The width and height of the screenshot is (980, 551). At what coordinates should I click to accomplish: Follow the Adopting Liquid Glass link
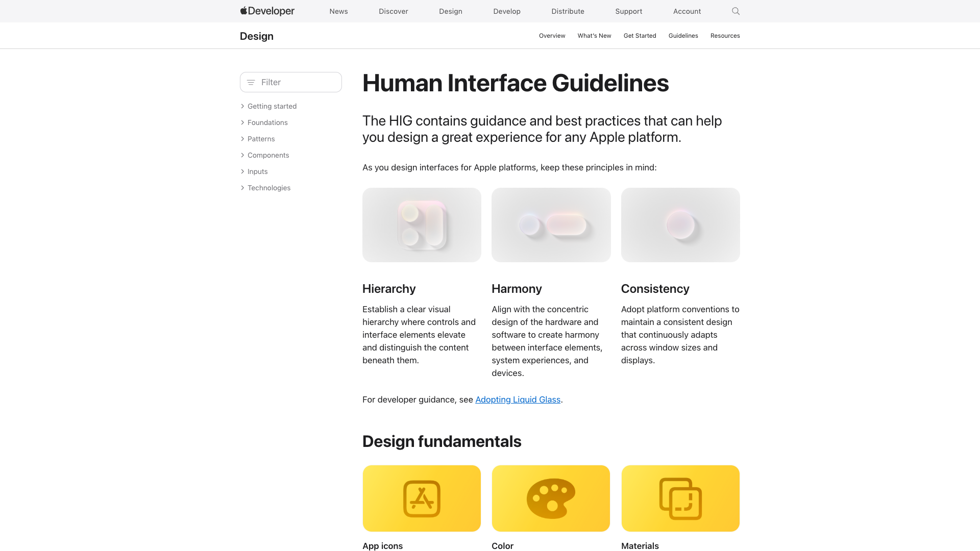(518, 399)
